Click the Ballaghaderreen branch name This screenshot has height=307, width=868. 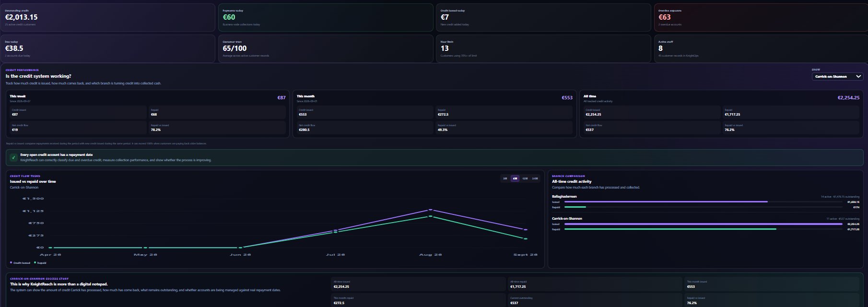click(x=564, y=197)
